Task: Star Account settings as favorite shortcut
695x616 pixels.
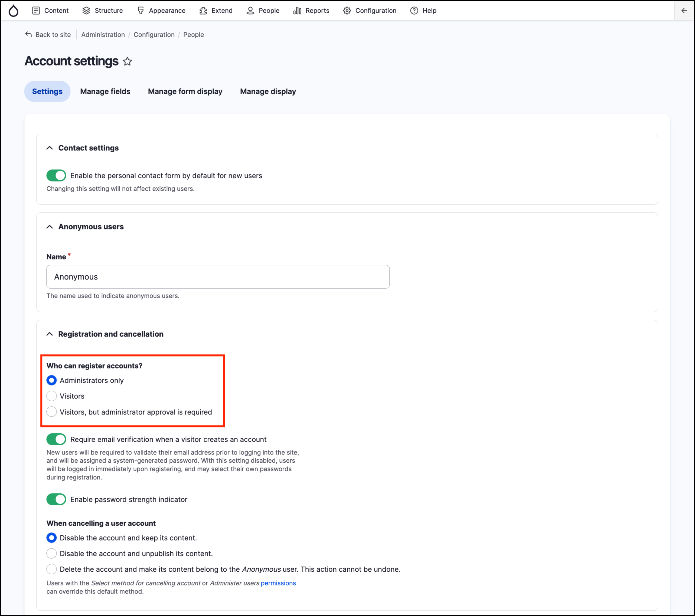Action: [128, 61]
